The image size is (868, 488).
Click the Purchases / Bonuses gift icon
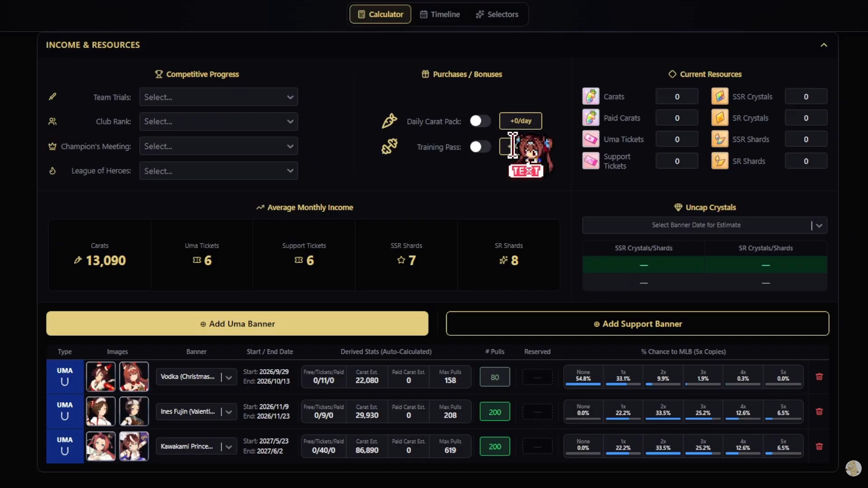(x=425, y=74)
